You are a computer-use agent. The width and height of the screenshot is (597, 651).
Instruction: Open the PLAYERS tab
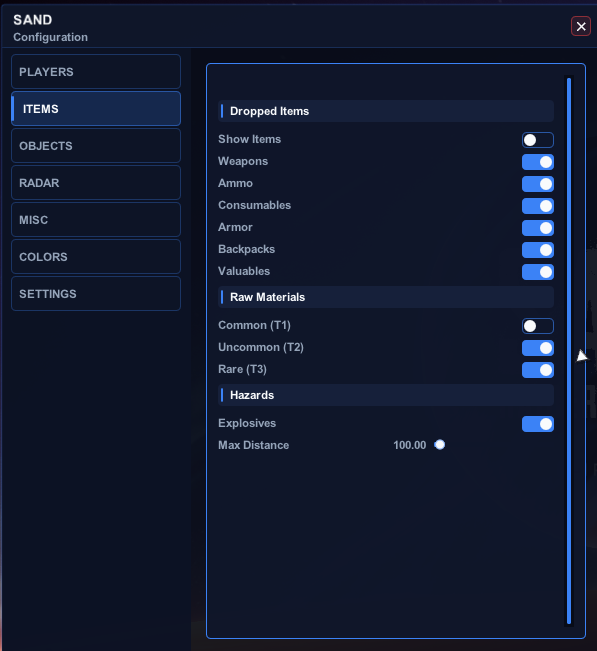click(x=96, y=71)
